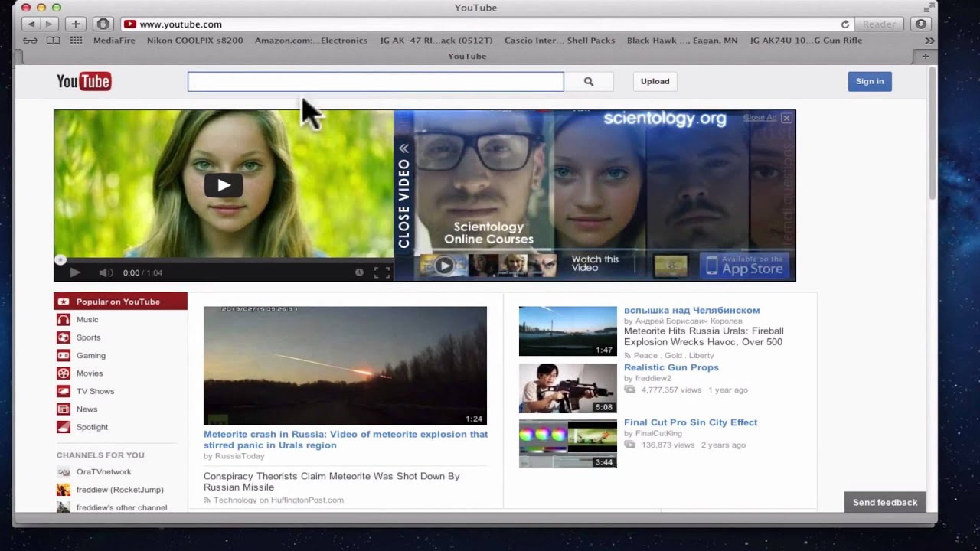Screen dimensions: 980x551
Task: Play the featured video with center play button
Action: click(x=224, y=185)
